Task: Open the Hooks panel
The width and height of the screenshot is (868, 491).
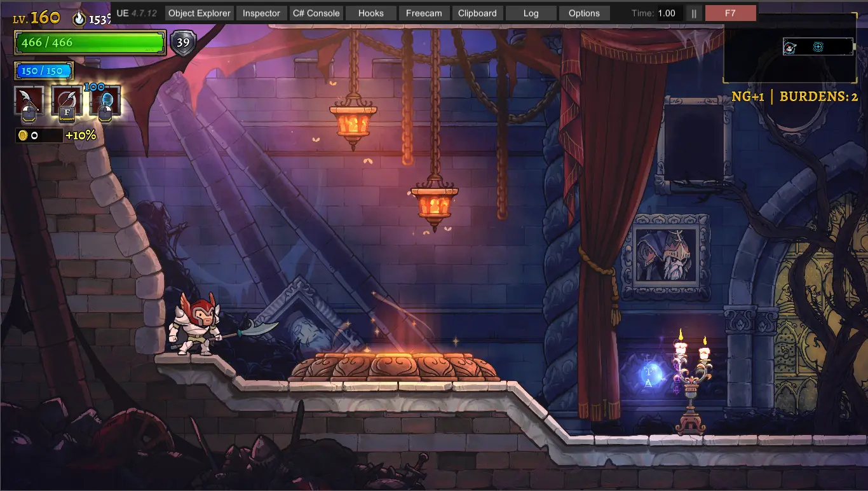Action: (371, 13)
